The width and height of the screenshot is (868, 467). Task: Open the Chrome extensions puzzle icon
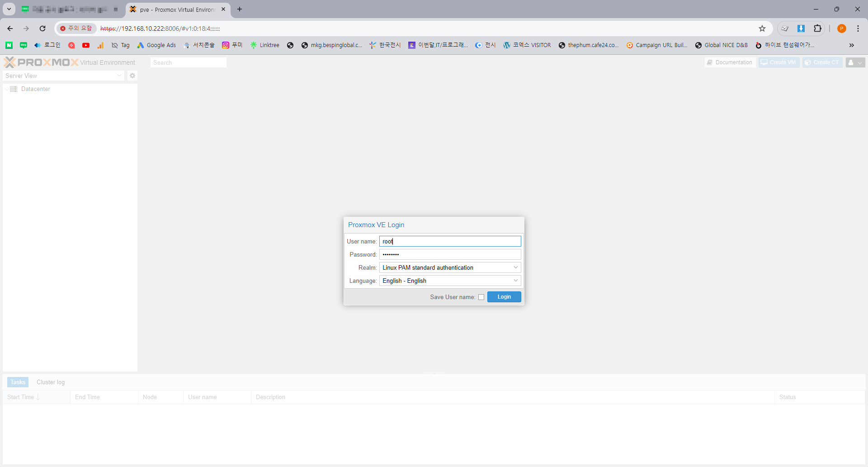[817, 29]
